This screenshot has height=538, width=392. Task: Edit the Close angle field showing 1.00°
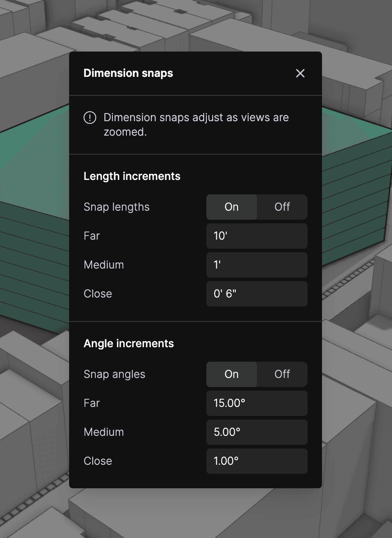coord(257,461)
